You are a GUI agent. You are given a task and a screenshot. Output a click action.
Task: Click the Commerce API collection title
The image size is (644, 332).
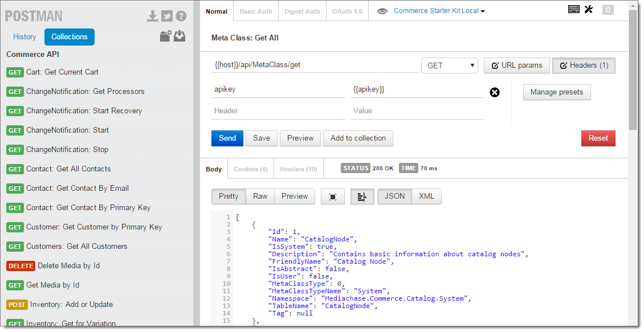[x=33, y=55]
